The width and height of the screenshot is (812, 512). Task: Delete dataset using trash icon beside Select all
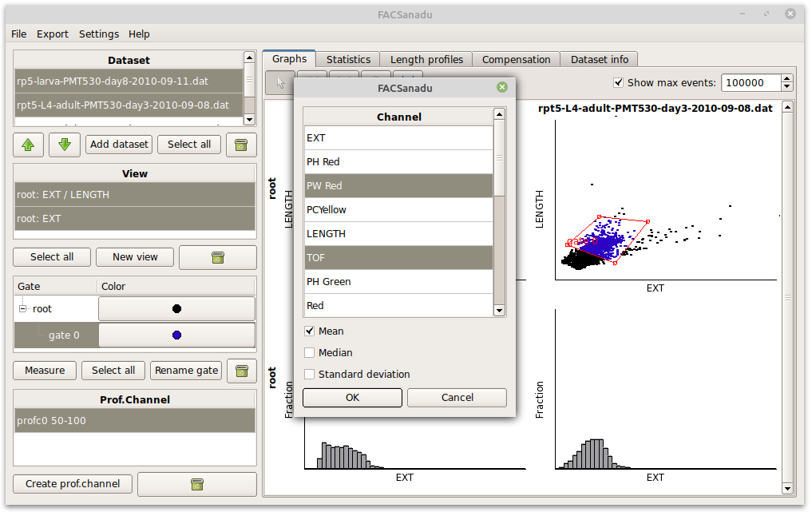(241, 145)
